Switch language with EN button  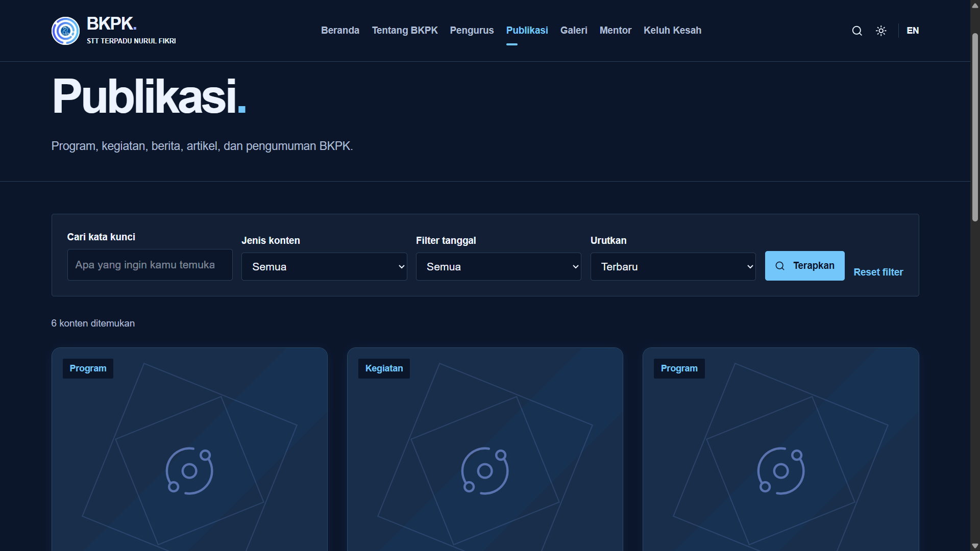(913, 31)
